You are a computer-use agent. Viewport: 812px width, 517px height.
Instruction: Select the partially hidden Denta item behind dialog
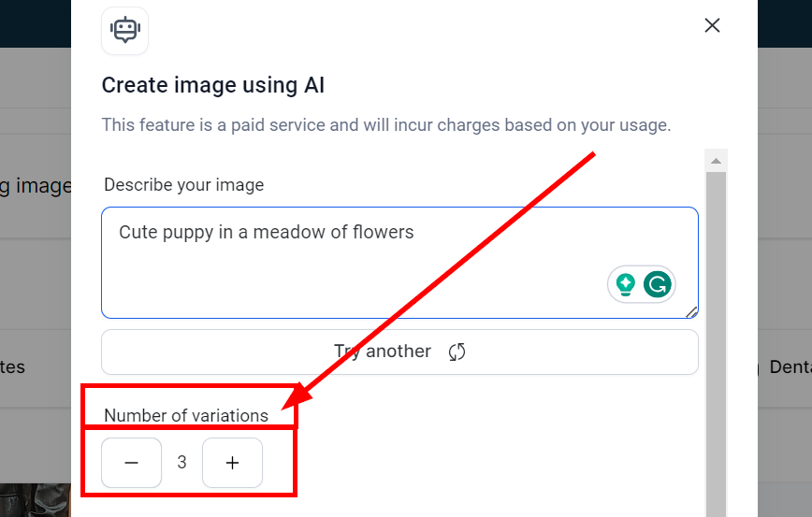pyautogui.click(x=790, y=367)
